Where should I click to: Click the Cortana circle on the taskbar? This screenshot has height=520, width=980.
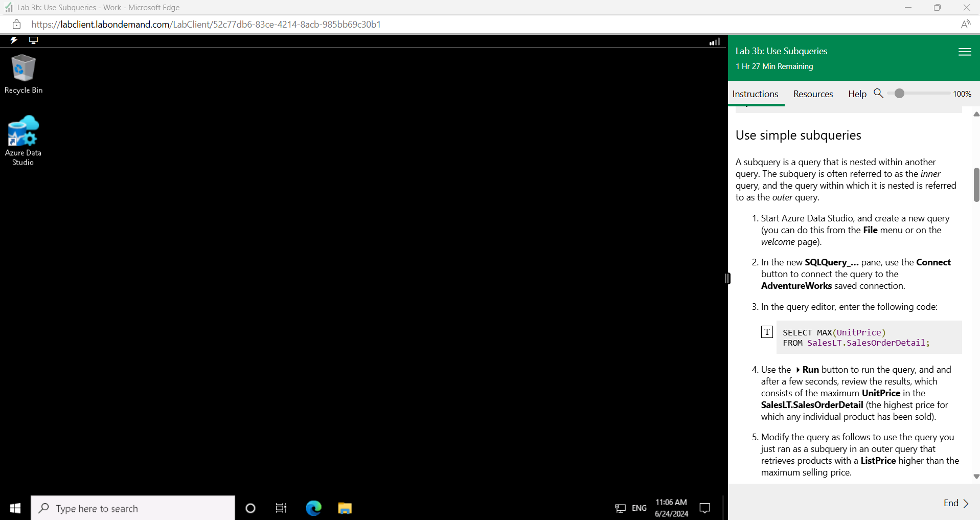click(x=250, y=508)
